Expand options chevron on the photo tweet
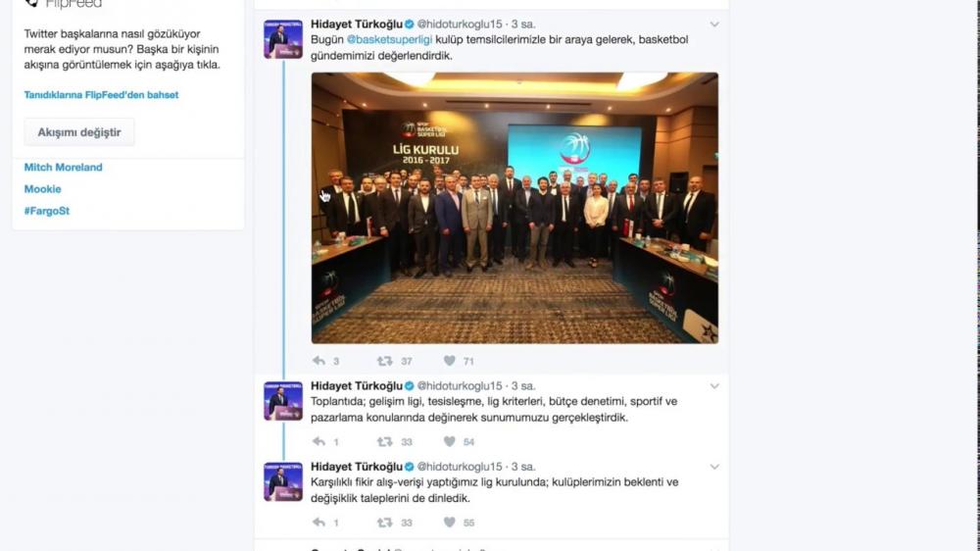 point(714,25)
